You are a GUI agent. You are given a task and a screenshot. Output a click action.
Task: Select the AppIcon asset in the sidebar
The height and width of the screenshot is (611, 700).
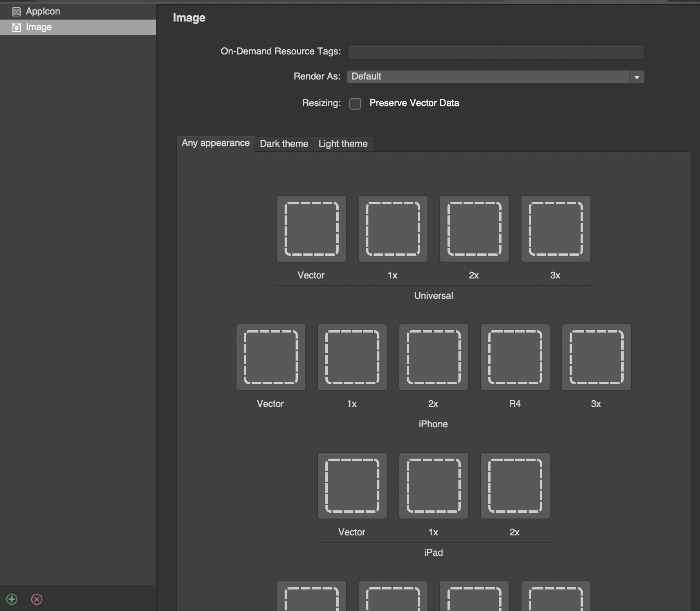78,11
